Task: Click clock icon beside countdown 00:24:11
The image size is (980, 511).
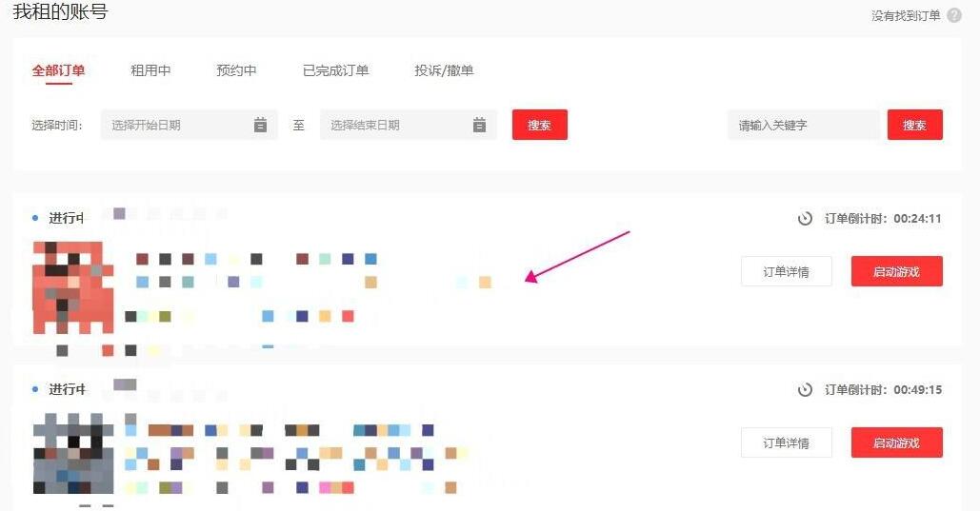Action: [x=806, y=219]
